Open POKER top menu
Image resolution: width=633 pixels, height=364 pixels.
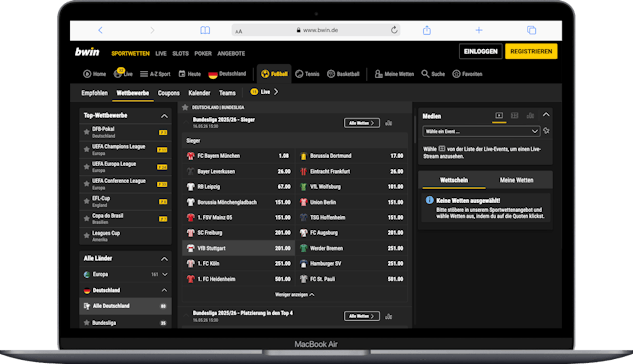pyautogui.click(x=203, y=53)
